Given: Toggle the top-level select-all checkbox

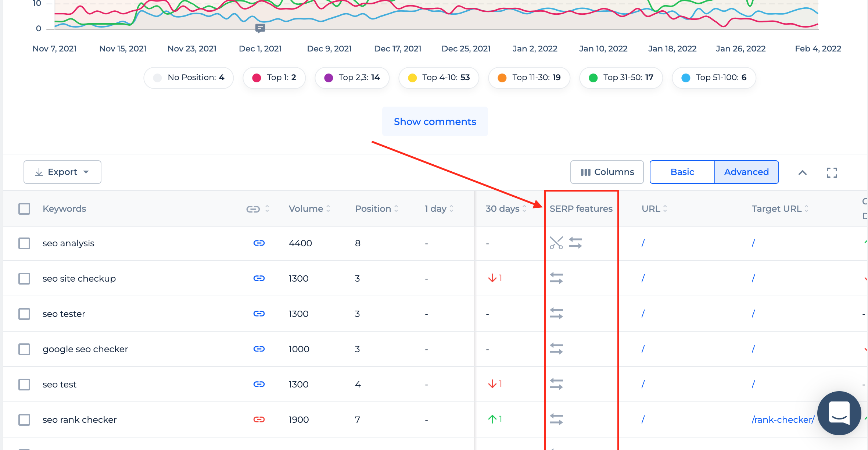Looking at the screenshot, I should [x=24, y=208].
